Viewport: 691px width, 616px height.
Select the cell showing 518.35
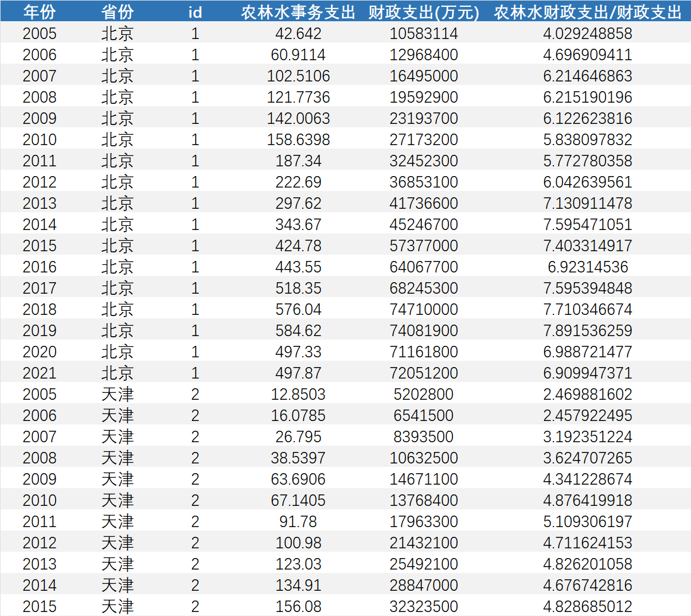(298, 288)
